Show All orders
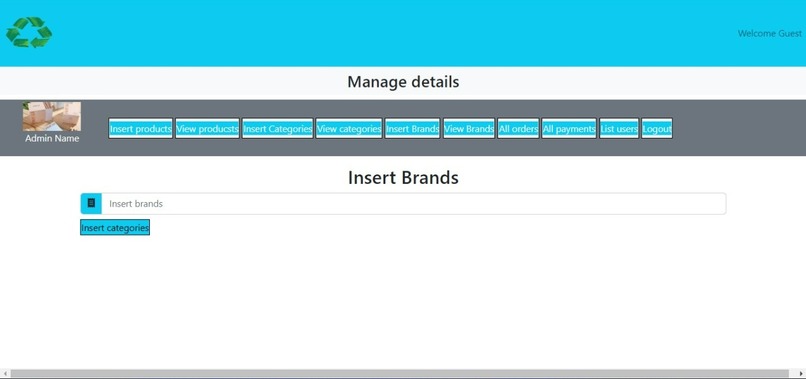806x379 pixels. coord(518,129)
